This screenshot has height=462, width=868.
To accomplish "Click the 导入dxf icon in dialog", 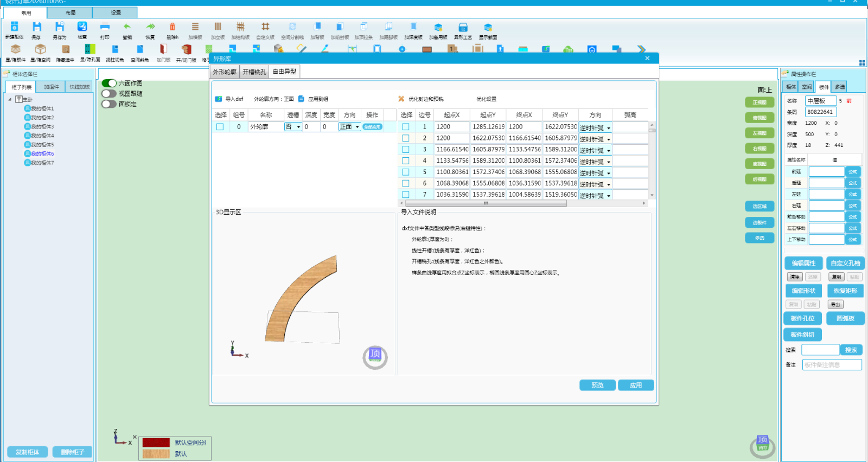I will [x=219, y=99].
